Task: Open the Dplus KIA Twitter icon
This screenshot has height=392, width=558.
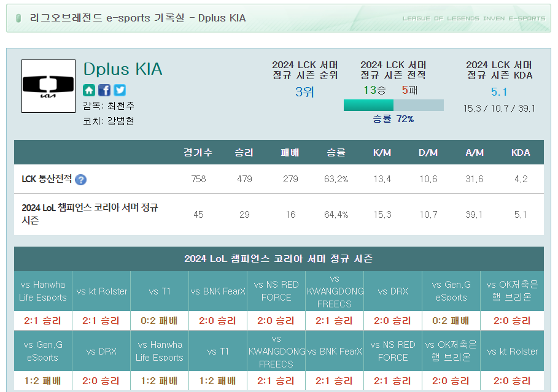Action: pyautogui.click(x=120, y=90)
